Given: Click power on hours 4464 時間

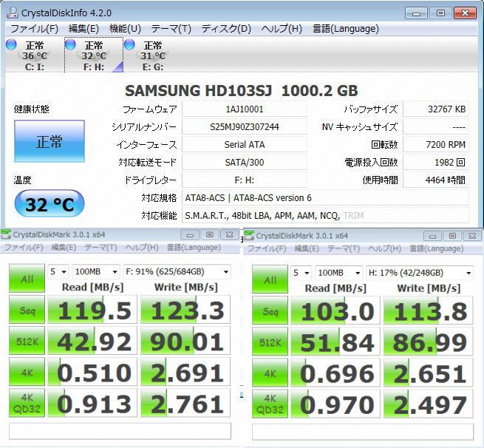Looking at the screenshot, I should [x=436, y=180].
